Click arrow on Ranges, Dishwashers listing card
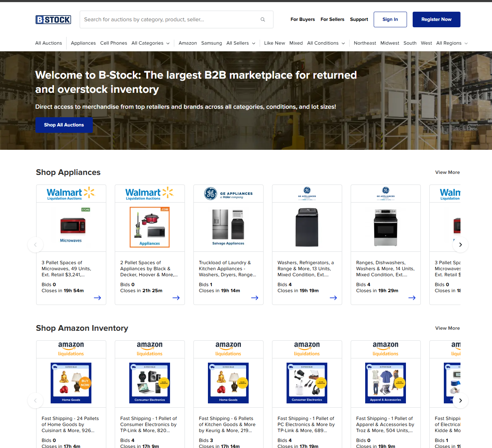The width and height of the screenshot is (492, 448). point(412,298)
